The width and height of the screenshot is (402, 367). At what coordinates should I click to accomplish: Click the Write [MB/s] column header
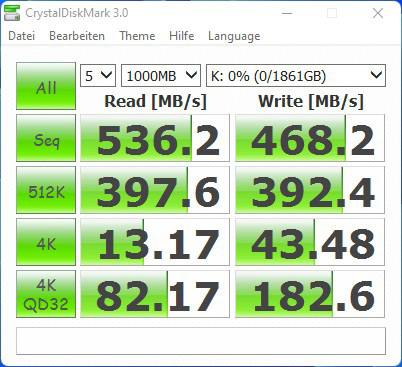[311, 101]
